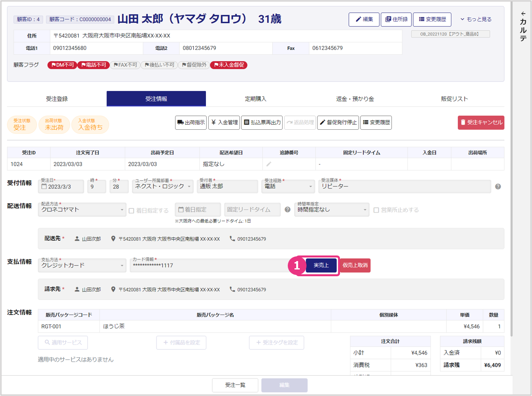Click the 実売上 button
The width and height of the screenshot is (532, 396).
[x=321, y=265]
